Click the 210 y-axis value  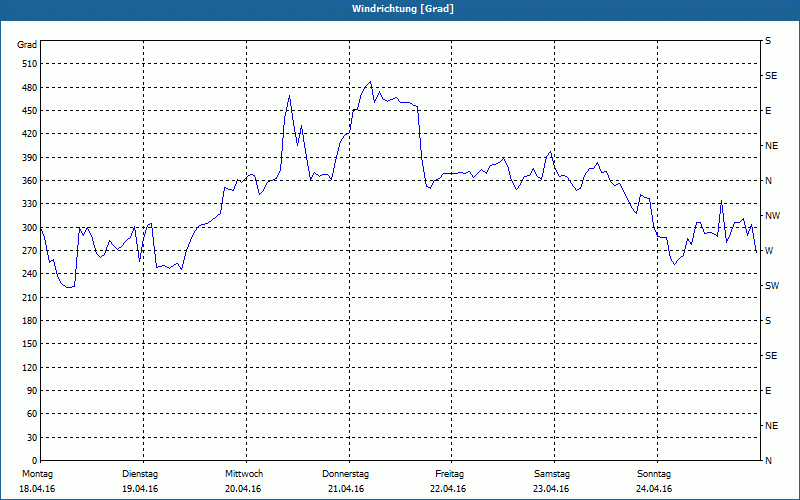click(x=29, y=297)
